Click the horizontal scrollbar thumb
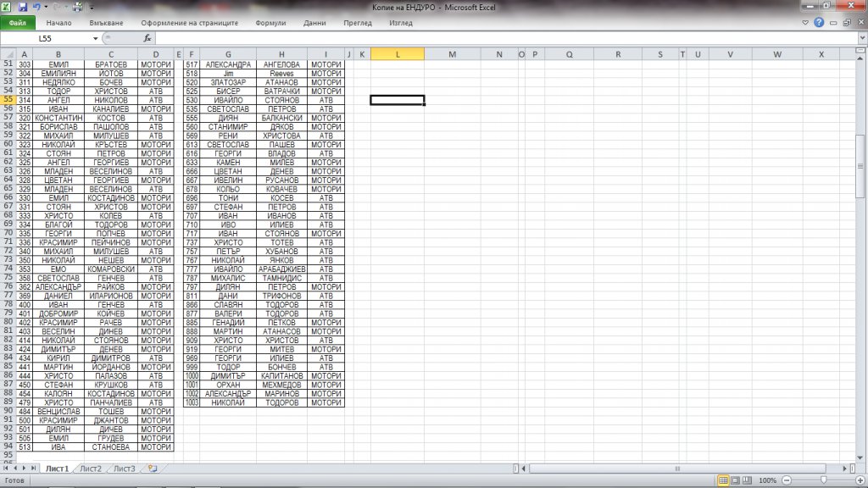Screen dimensions: 868x488 677,468
